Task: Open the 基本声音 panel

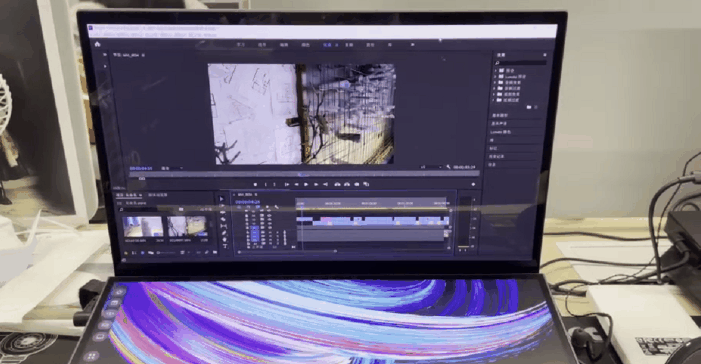Action: (499, 124)
